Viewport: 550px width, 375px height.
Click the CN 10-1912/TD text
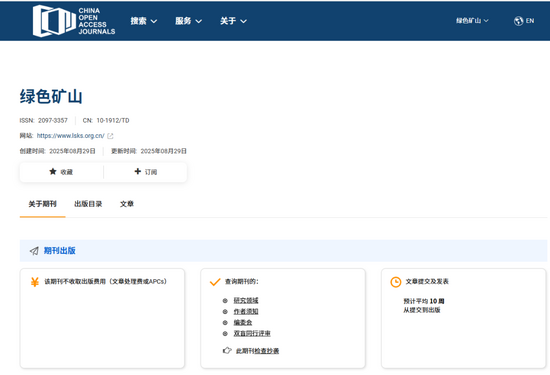106,120
